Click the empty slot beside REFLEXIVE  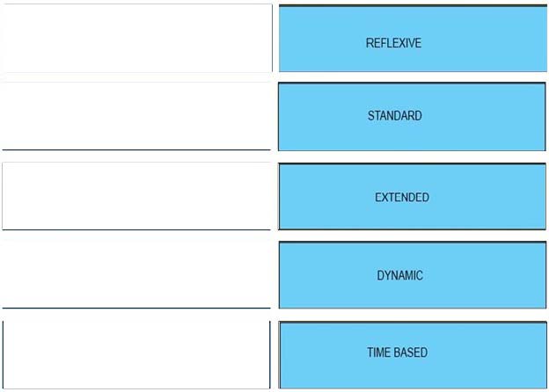[136, 38]
